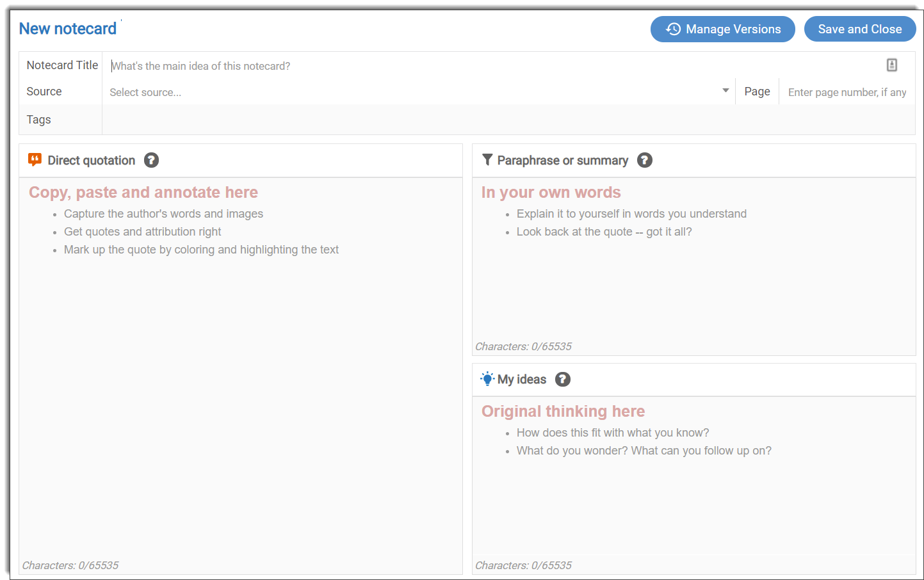924x580 pixels.
Task: Open the Direct quotation help question mark
Action: pyautogui.click(x=151, y=160)
